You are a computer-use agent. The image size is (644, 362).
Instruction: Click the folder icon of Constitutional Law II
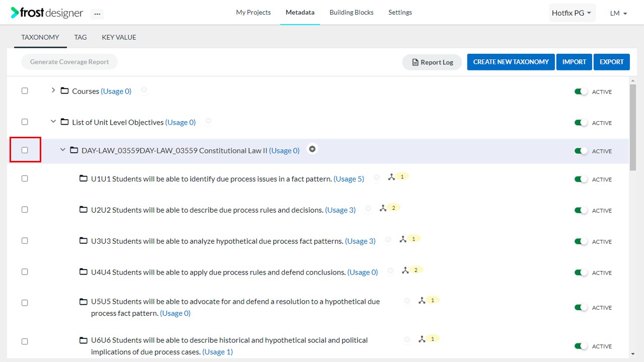point(74,150)
